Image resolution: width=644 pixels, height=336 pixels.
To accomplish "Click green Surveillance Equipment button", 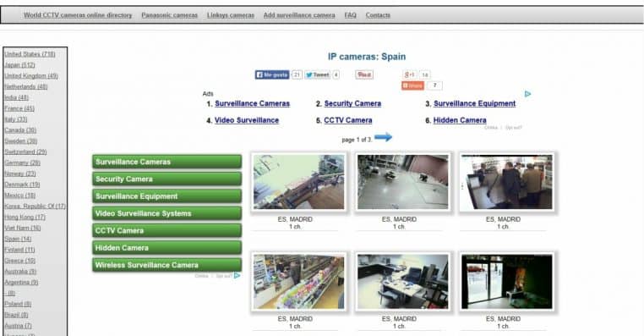I will 166,196.
